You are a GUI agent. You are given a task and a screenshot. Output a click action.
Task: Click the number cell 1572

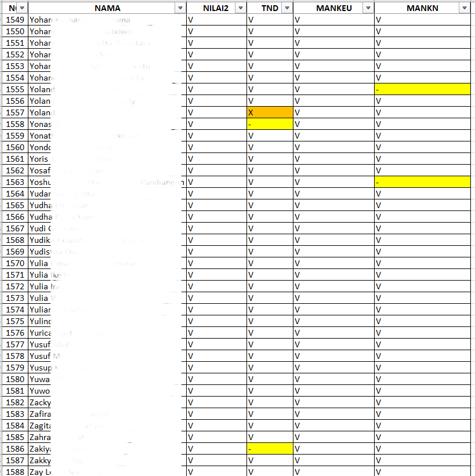point(15,286)
